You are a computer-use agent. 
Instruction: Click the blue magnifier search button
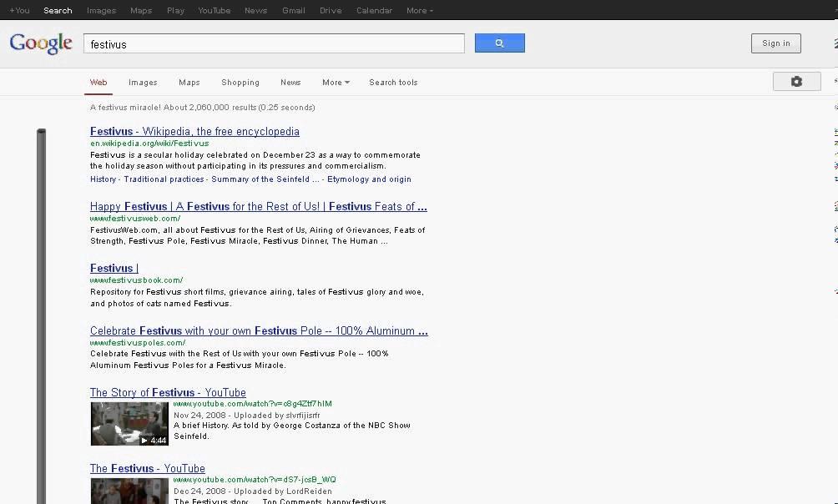[500, 43]
